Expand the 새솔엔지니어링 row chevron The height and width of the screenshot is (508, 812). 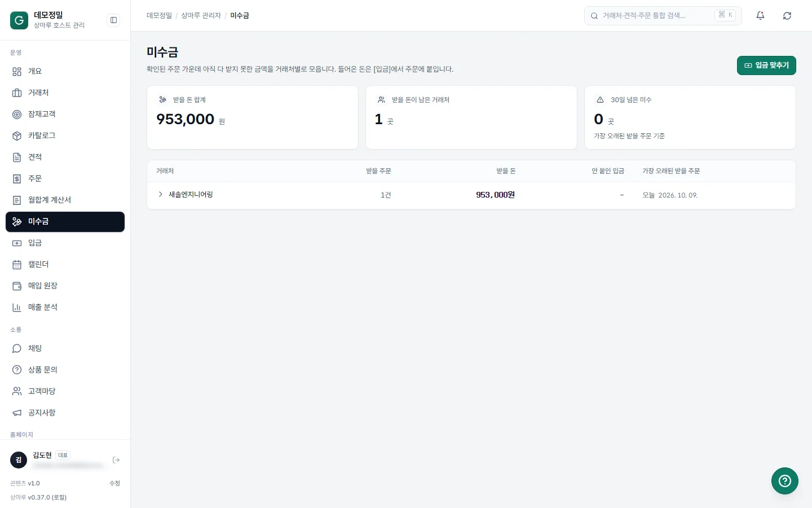(x=161, y=194)
